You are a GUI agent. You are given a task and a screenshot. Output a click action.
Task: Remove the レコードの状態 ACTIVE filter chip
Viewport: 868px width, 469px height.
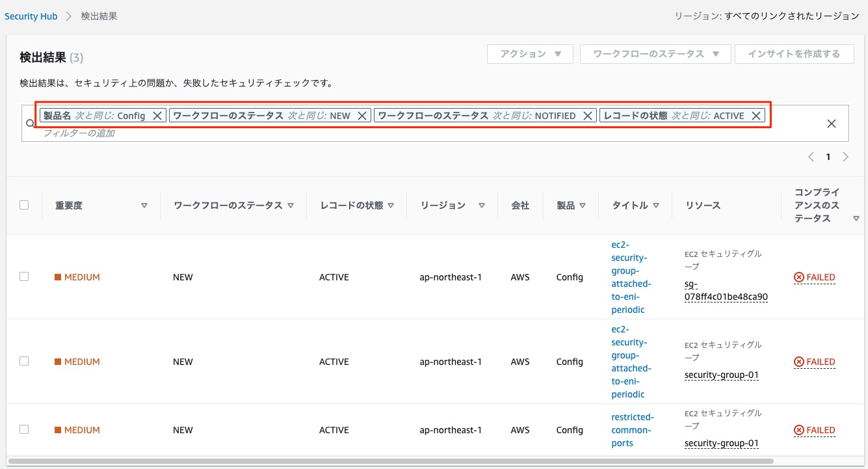(756, 116)
